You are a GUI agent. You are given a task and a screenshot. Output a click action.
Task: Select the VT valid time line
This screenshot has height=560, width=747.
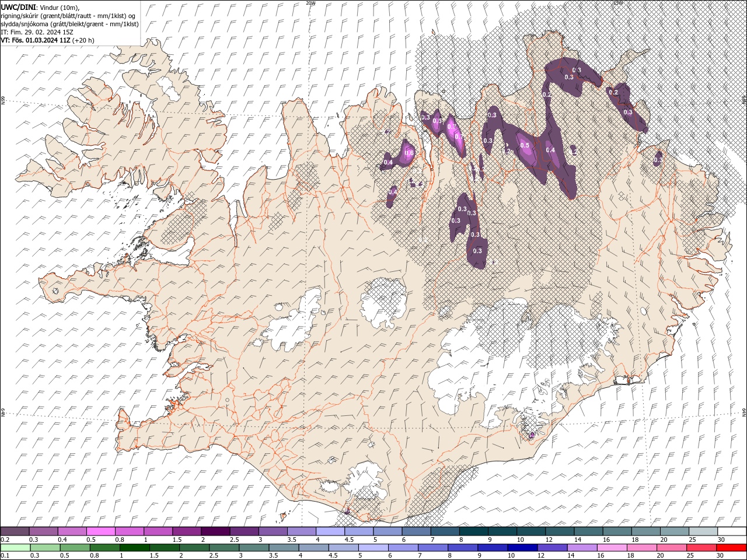(x=47, y=40)
